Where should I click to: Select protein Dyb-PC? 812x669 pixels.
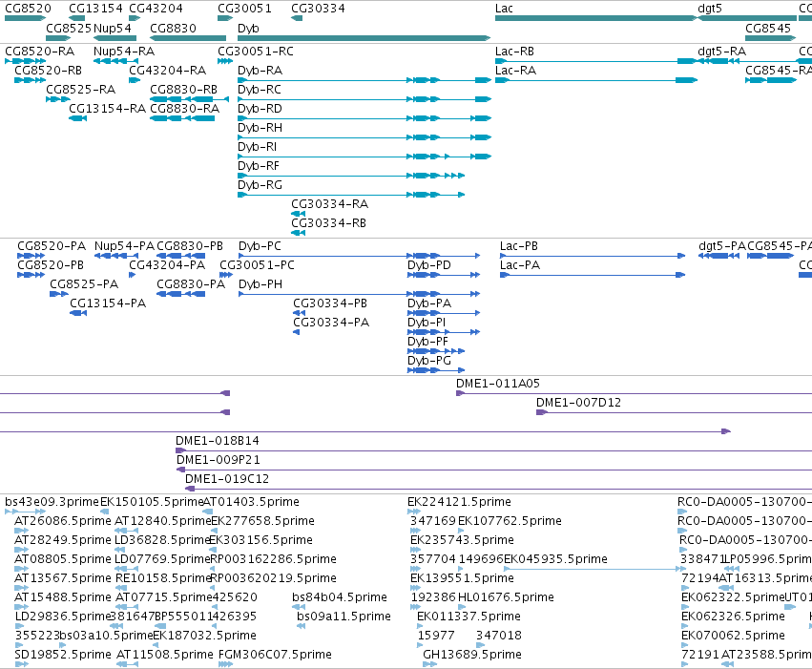(260, 246)
